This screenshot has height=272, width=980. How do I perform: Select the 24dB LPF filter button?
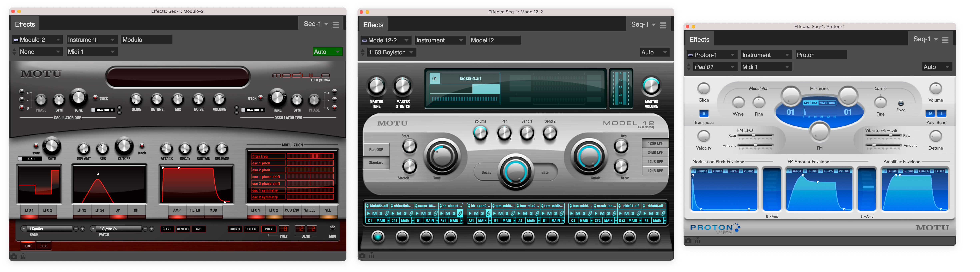(x=655, y=153)
